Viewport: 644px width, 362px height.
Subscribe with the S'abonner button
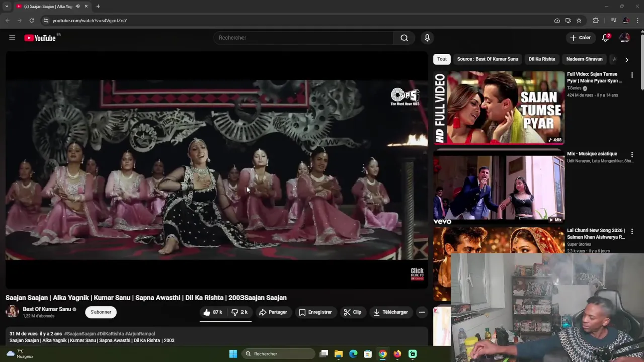point(101,312)
